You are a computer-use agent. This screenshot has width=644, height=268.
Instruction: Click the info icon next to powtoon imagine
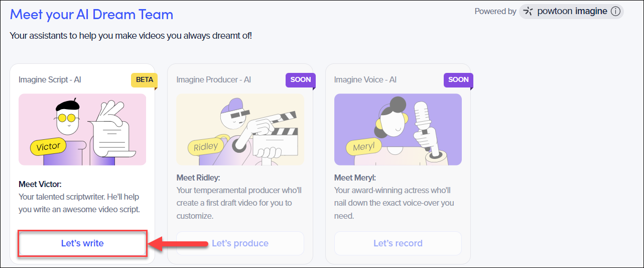tap(615, 12)
